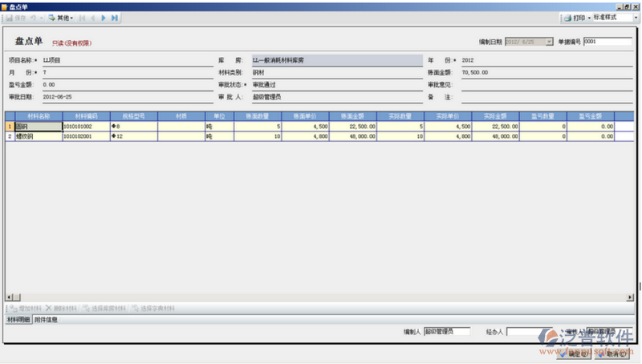This screenshot has height=364, width=642.
Task: Open the print options dropdown arrow
Action: click(x=588, y=17)
